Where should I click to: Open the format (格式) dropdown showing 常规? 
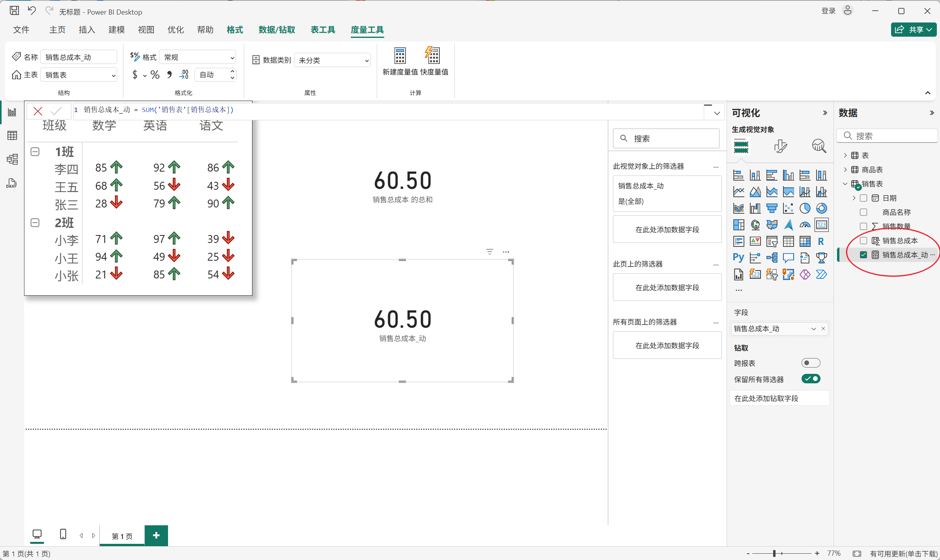(x=198, y=58)
